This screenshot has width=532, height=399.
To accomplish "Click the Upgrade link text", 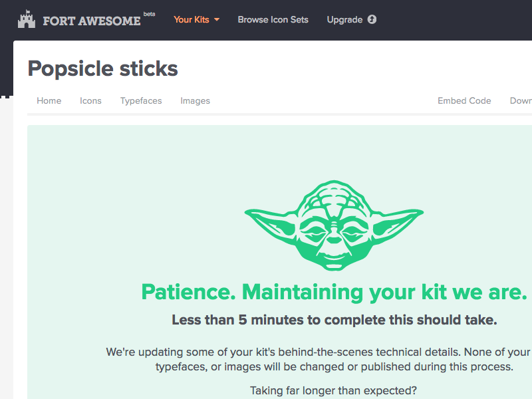I will pos(344,20).
